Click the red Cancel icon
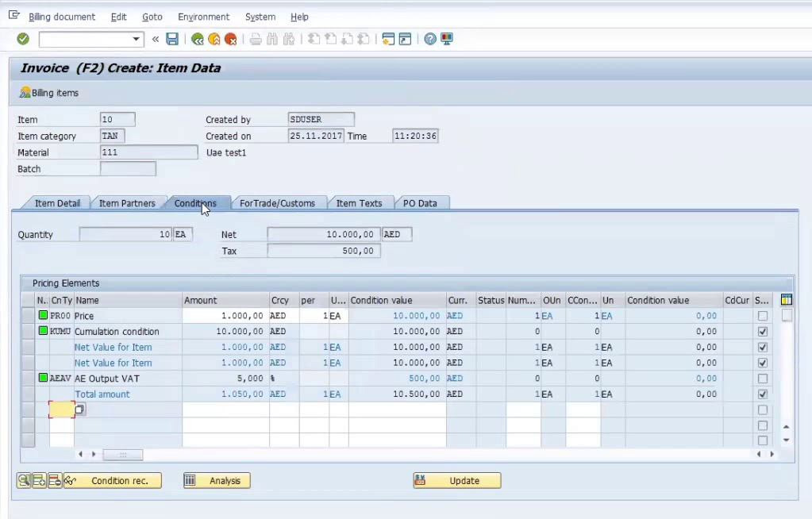Image resolution: width=812 pixels, height=519 pixels. 230,39
